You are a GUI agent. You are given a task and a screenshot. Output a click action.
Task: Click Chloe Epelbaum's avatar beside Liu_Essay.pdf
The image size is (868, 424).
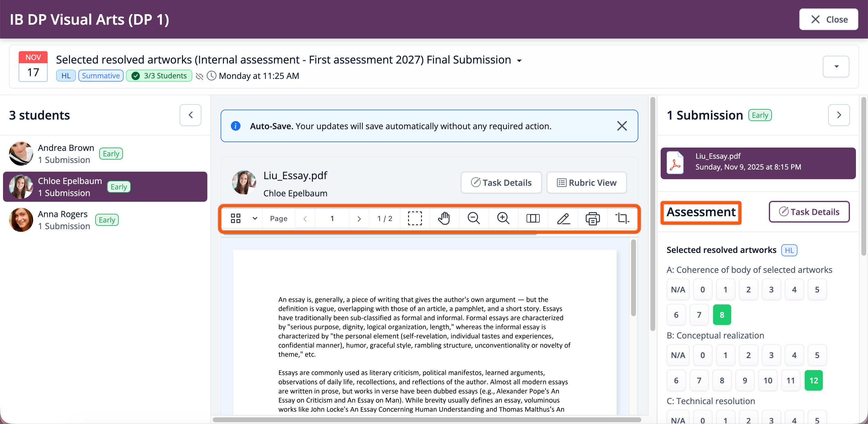point(244,182)
